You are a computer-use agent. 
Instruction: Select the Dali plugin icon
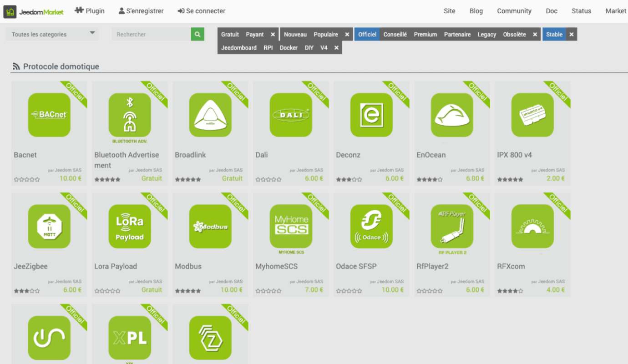291,115
